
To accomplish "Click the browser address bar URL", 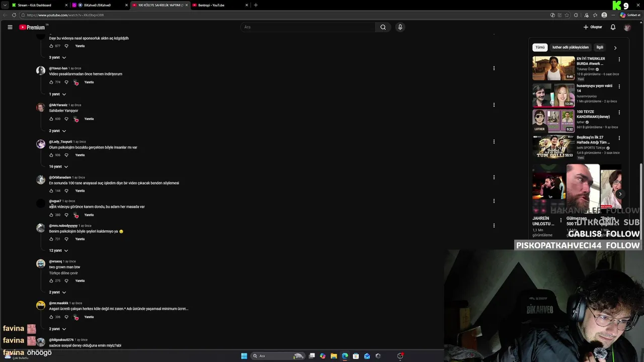I will coord(65,15).
